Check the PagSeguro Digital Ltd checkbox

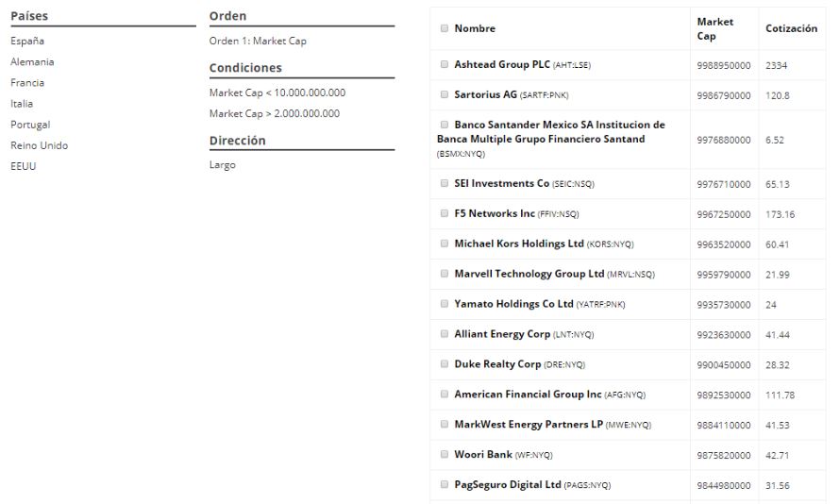coord(445,484)
